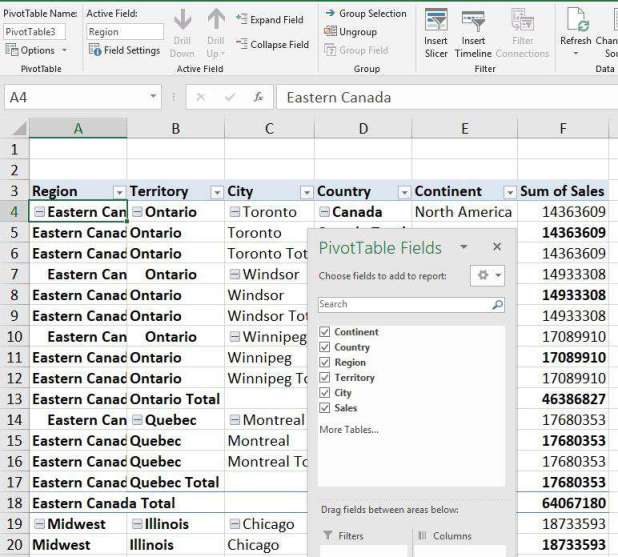Uncheck the Sales field checkbox
Screen dimensions: 618x557
324,408
